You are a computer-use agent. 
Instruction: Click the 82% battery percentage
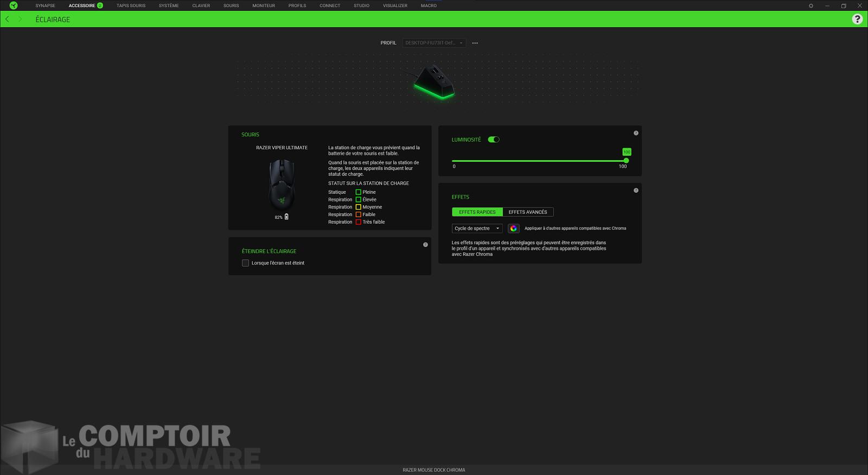278,217
